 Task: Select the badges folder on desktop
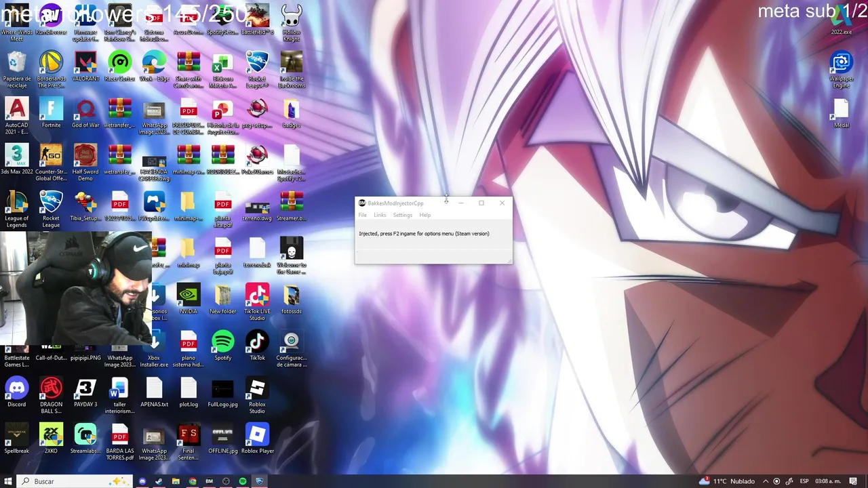tap(292, 113)
